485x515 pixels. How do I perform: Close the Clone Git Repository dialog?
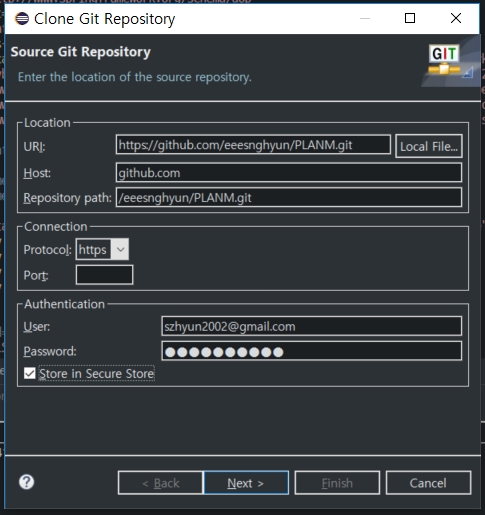(x=456, y=18)
